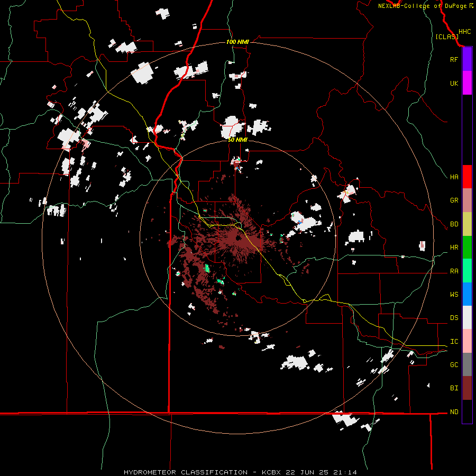Viewport: 476px width, 476px height.
Task: Click the [CLAS] legend heading
Action: (x=447, y=36)
